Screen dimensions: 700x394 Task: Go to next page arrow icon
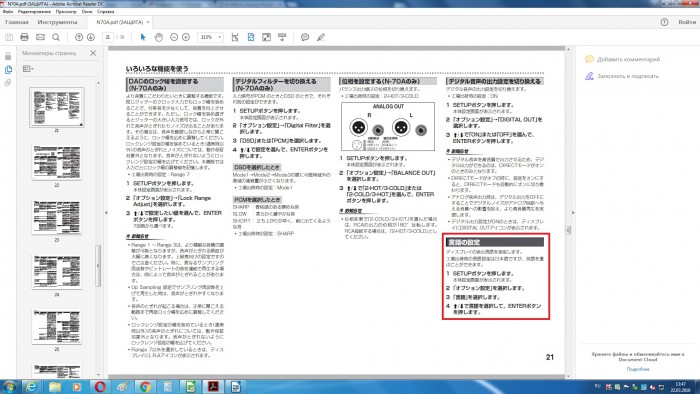(91, 37)
